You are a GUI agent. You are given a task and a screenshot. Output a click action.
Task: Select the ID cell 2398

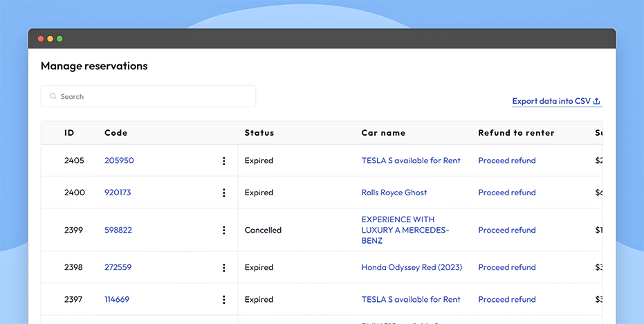(x=73, y=267)
